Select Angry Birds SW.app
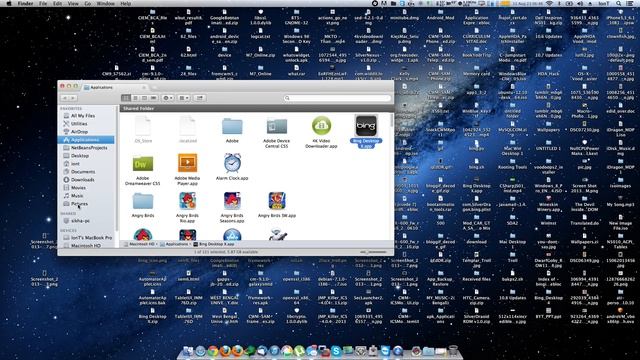This screenshot has width=640, height=360. pyautogui.click(x=277, y=200)
